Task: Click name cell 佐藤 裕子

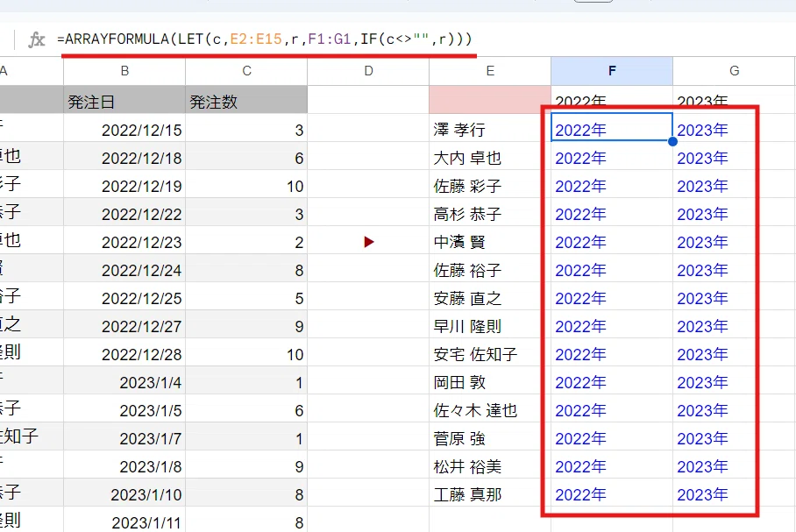Action: coord(490,268)
